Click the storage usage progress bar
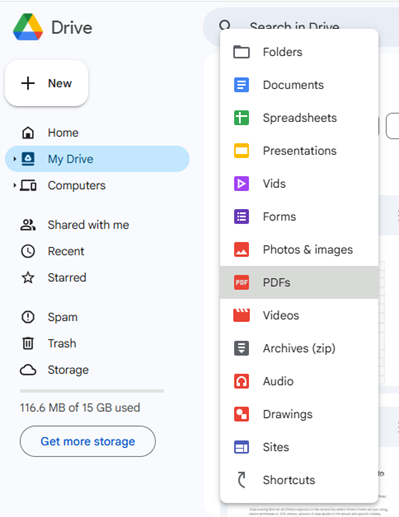The width and height of the screenshot is (399, 517). point(92,391)
